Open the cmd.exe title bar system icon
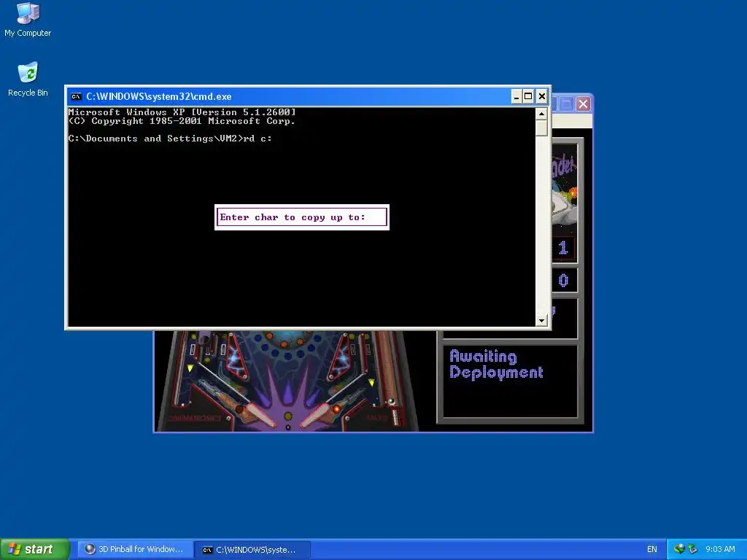The height and width of the screenshot is (560, 747). (x=76, y=97)
